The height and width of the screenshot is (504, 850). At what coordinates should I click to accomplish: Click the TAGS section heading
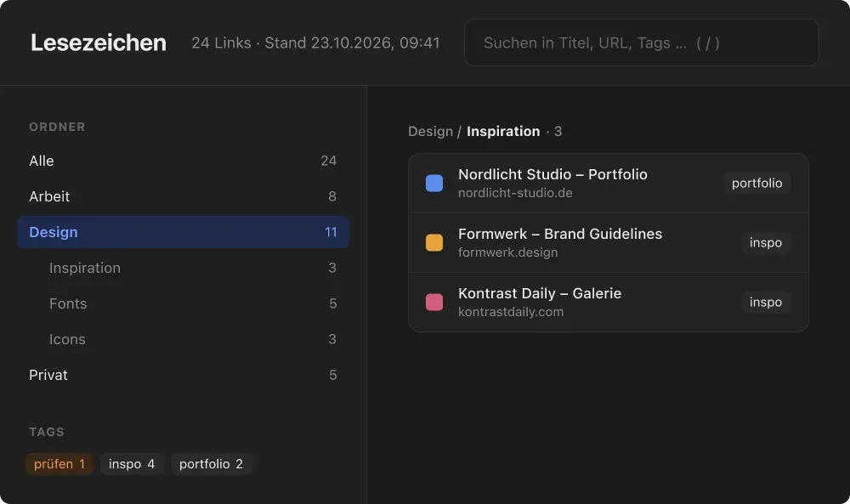pos(47,432)
